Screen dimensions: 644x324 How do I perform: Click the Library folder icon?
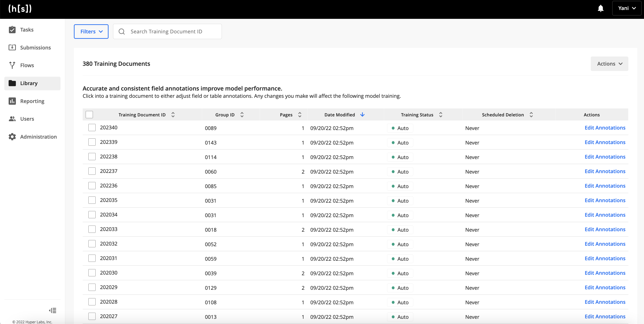click(x=12, y=83)
